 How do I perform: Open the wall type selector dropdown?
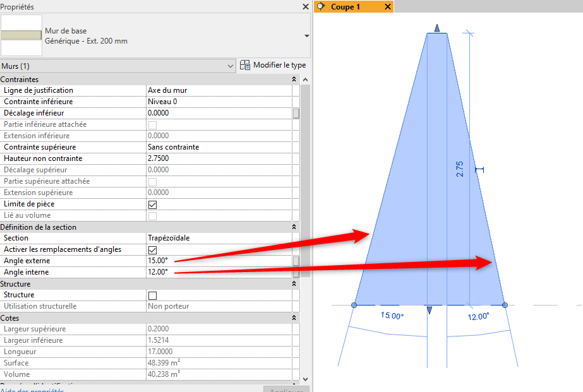point(307,36)
